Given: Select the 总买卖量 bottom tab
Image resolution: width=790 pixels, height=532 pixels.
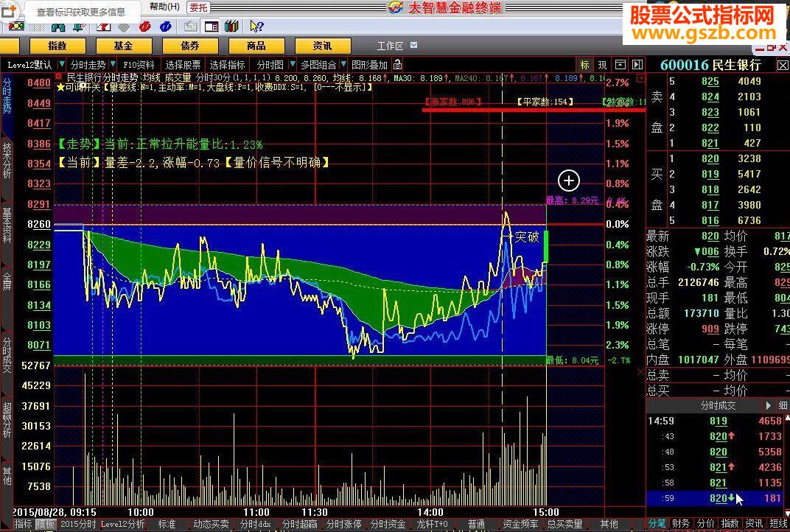Looking at the screenshot, I should (x=564, y=524).
